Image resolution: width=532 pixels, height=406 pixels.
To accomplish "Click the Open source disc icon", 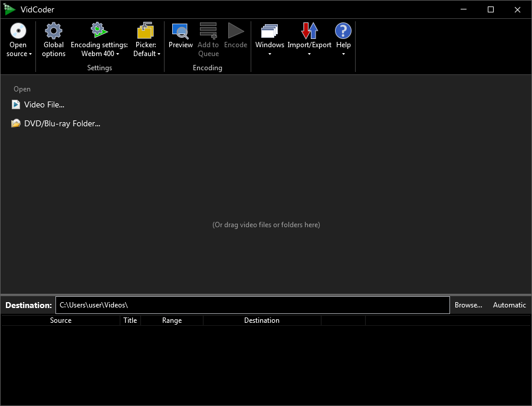I will point(18,31).
